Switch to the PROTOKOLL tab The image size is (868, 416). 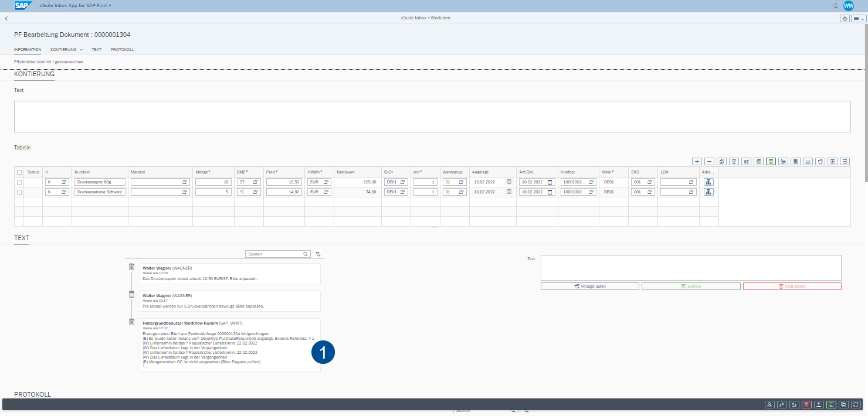[122, 50]
